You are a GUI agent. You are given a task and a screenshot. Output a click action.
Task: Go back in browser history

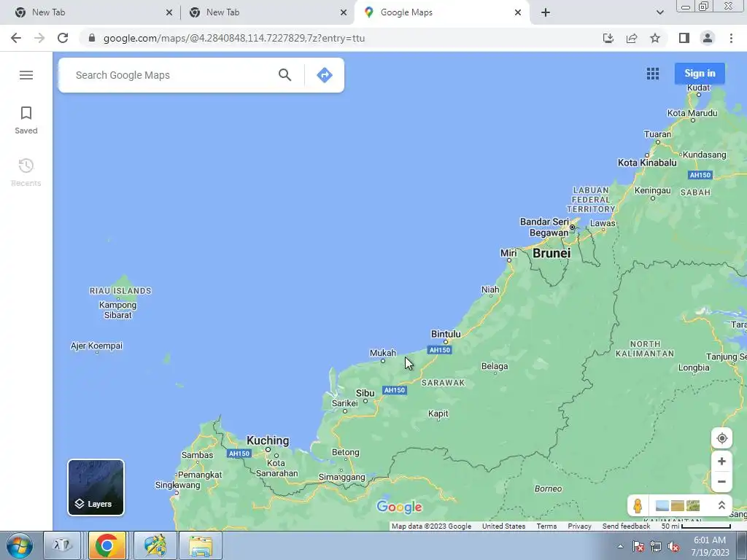[16, 38]
